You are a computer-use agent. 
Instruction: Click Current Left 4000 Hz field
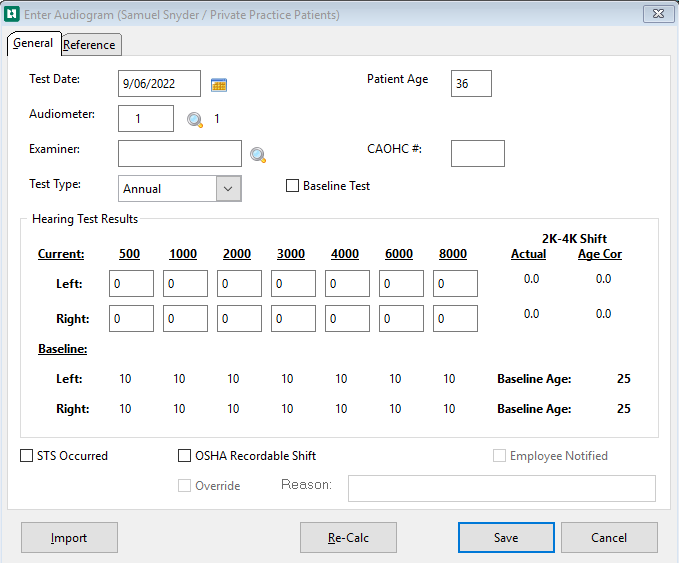[x=347, y=284]
